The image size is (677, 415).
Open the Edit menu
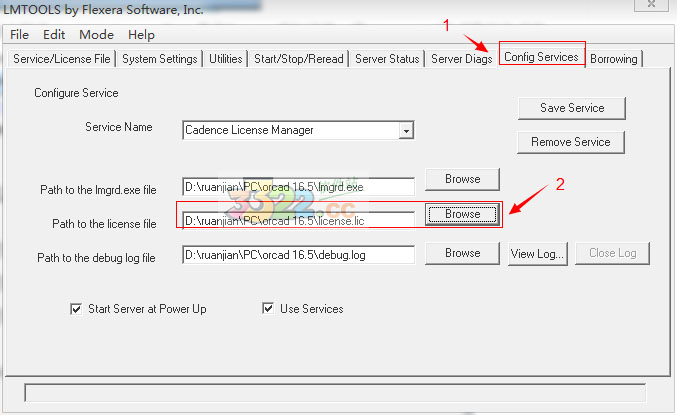coord(54,35)
